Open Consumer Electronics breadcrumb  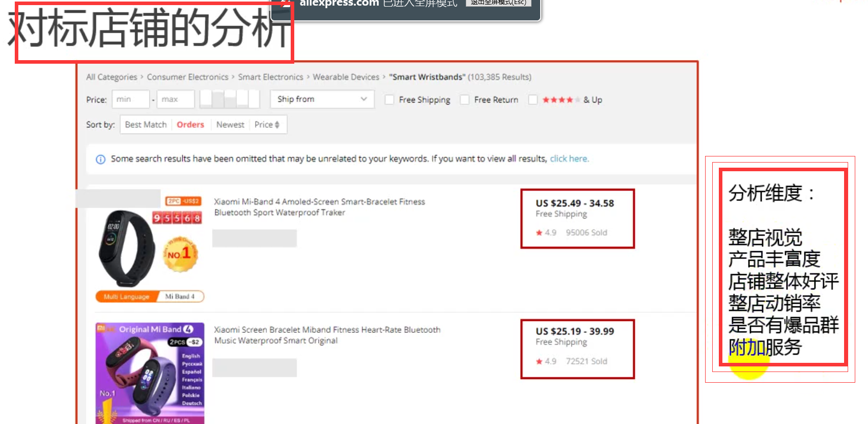[x=187, y=77]
